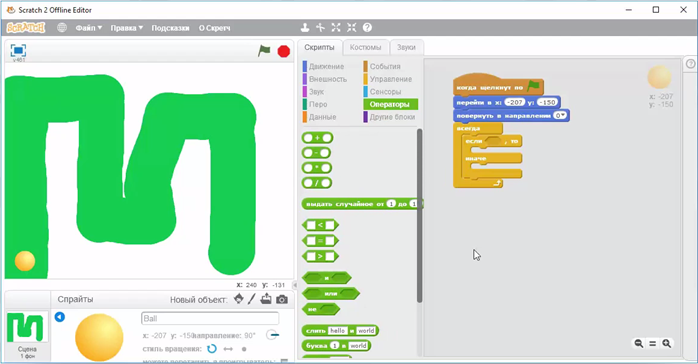
Task: Set rotation style to don't rotate
Action: tap(244, 349)
